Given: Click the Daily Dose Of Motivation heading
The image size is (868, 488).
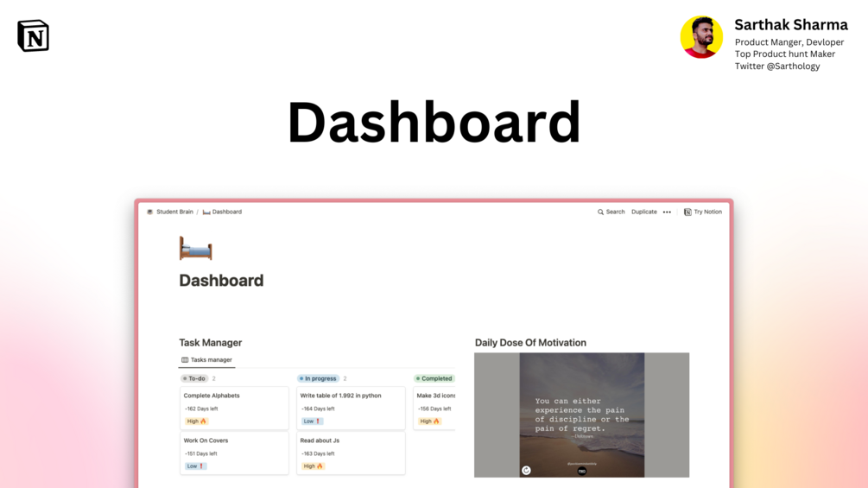Looking at the screenshot, I should pyautogui.click(x=530, y=343).
